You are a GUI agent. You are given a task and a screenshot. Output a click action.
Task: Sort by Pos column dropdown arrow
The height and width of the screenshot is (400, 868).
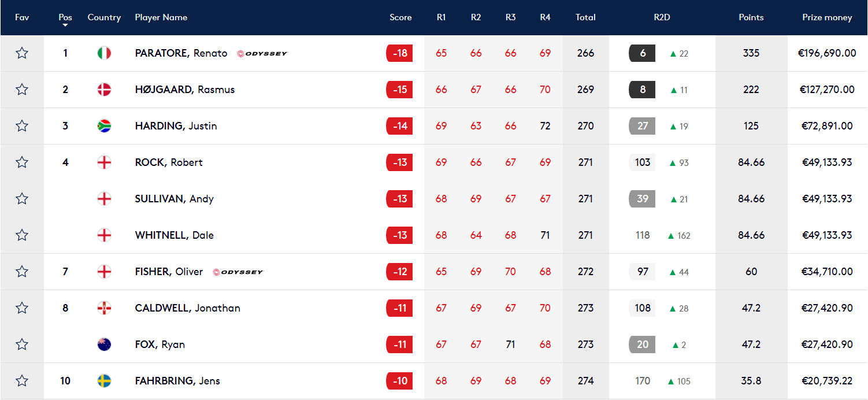65,25
